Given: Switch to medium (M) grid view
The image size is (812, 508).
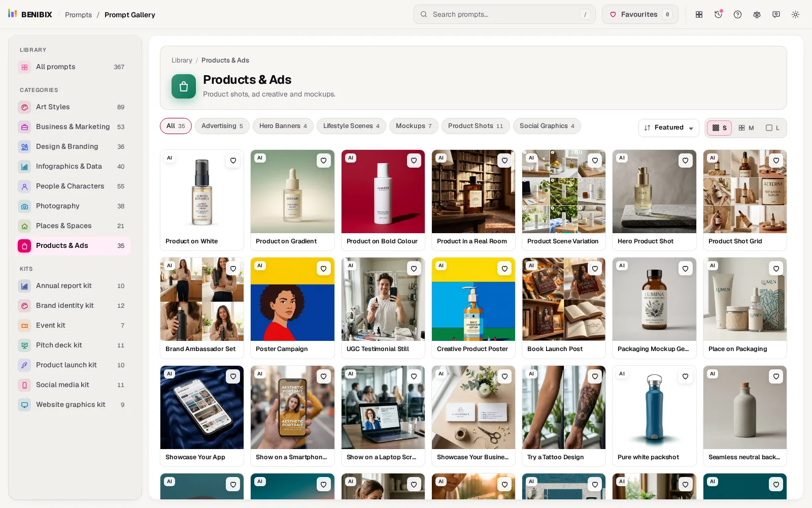Looking at the screenshot, I should (746, 128).
